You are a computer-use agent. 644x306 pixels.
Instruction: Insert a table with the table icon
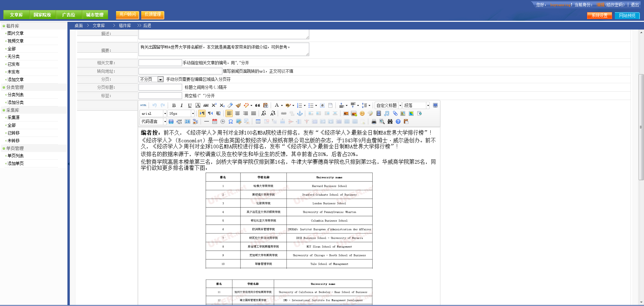click(258, 121)
